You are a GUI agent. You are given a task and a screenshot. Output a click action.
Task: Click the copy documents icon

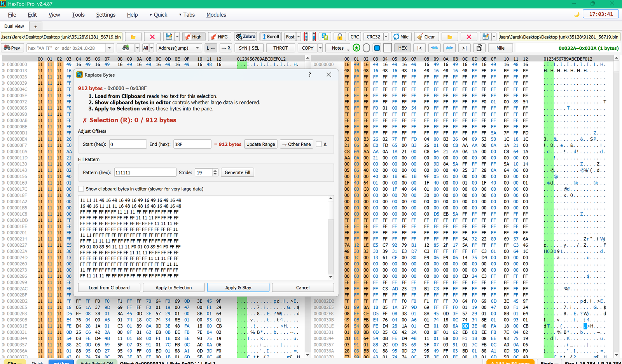point(479,48)
